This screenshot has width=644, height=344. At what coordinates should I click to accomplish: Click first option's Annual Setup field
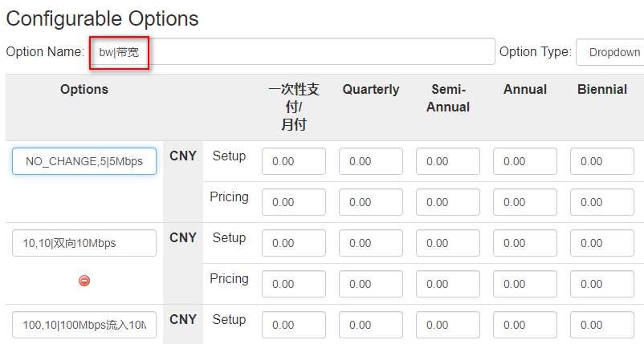pos(525,161)
